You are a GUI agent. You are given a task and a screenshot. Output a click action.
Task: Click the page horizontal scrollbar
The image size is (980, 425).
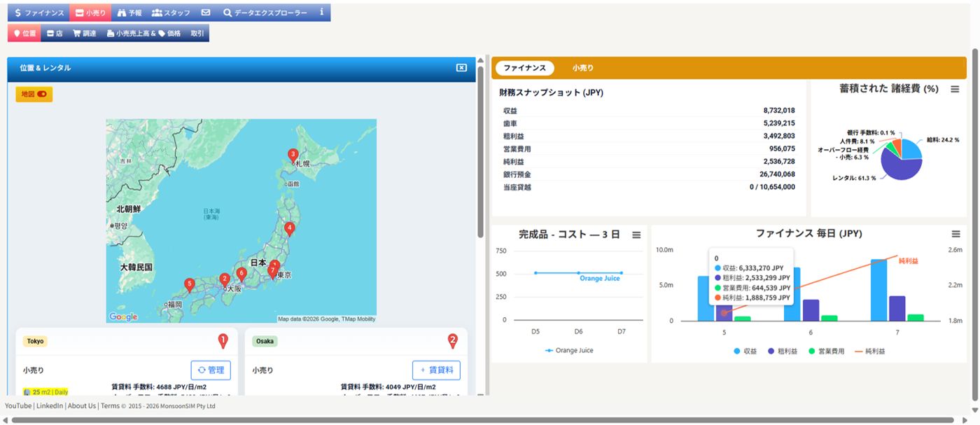pos(483,420)
